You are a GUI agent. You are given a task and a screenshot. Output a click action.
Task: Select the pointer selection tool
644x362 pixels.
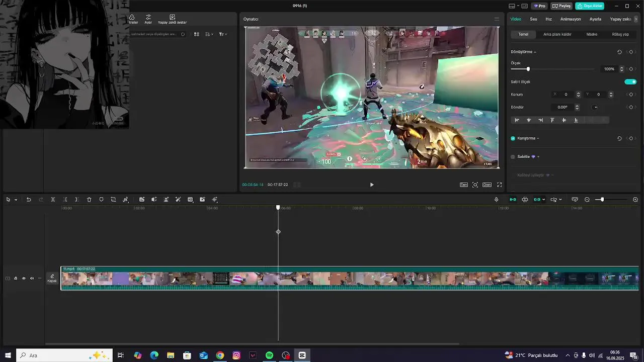click(x=8, y=200)
